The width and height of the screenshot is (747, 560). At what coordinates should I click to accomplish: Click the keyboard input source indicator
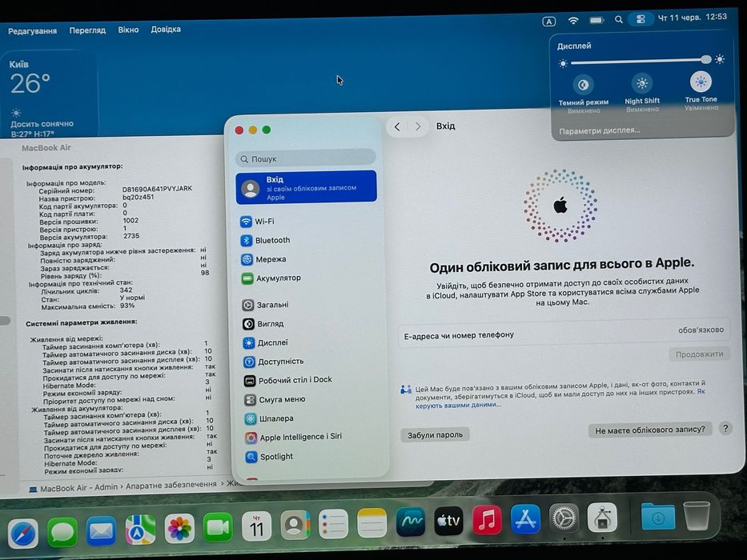[548, 22]
